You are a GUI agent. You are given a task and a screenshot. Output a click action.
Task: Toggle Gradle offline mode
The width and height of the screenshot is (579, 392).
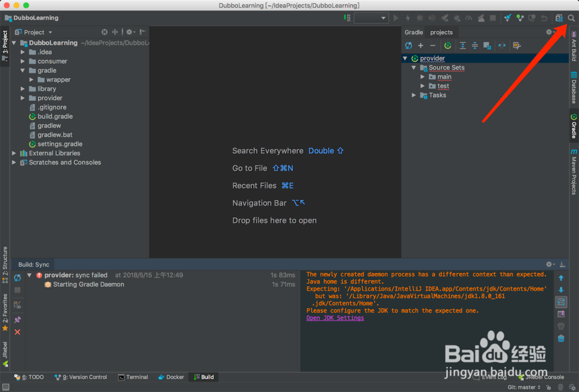tap(502, 45)
